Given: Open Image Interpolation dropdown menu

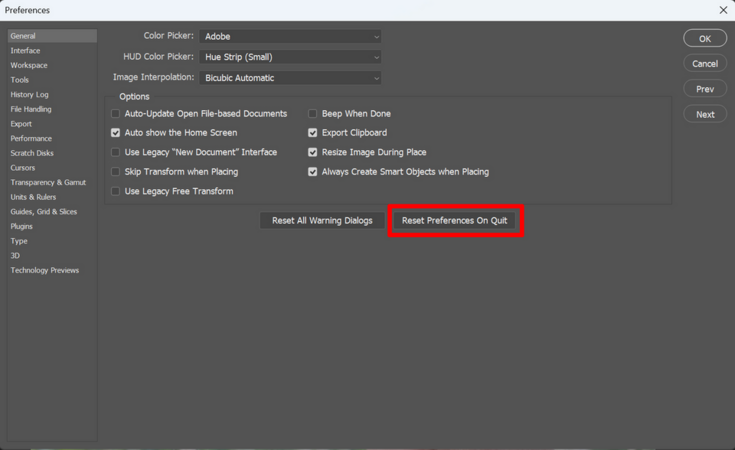Looking at the screenshot, I should coord(290,78).
